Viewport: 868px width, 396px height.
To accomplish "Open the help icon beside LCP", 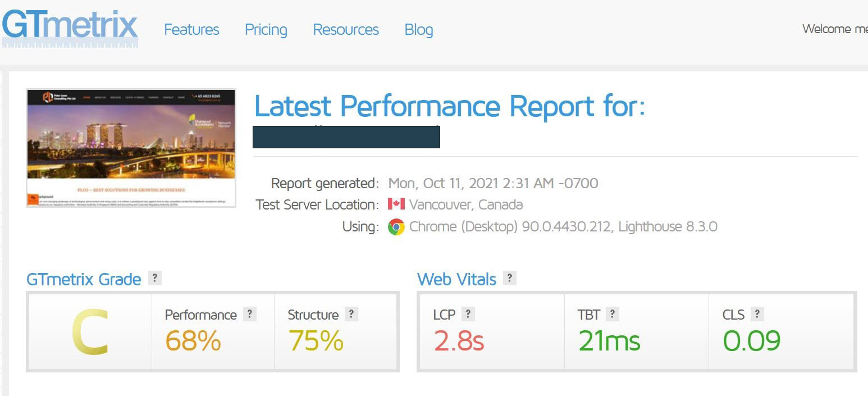I will [468, 314].
